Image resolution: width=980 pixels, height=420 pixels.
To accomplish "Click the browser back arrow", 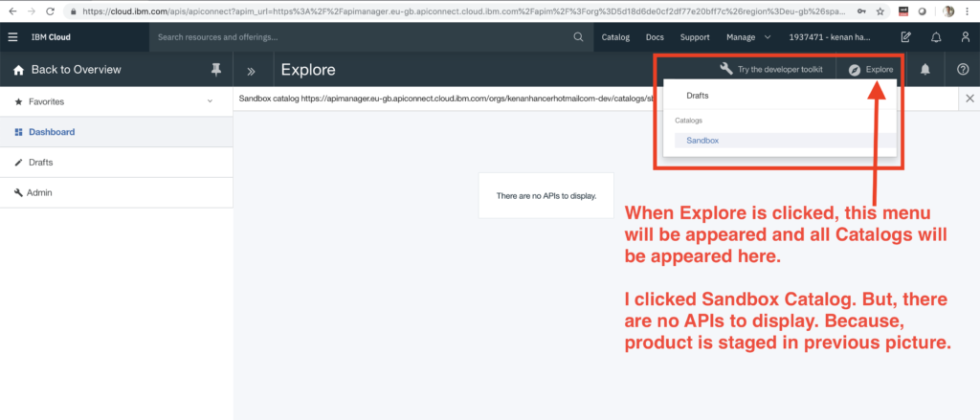I will [x=12, y=11].
